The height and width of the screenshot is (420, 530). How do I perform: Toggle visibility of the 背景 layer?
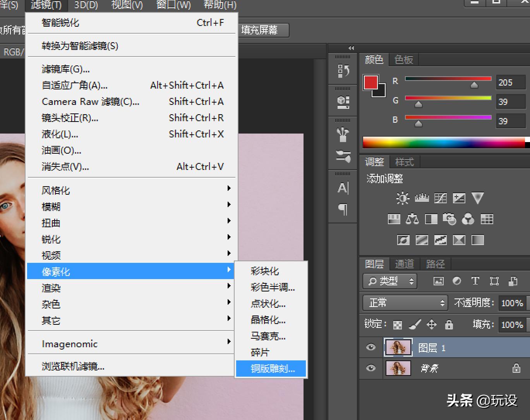(x=370, y=368)
